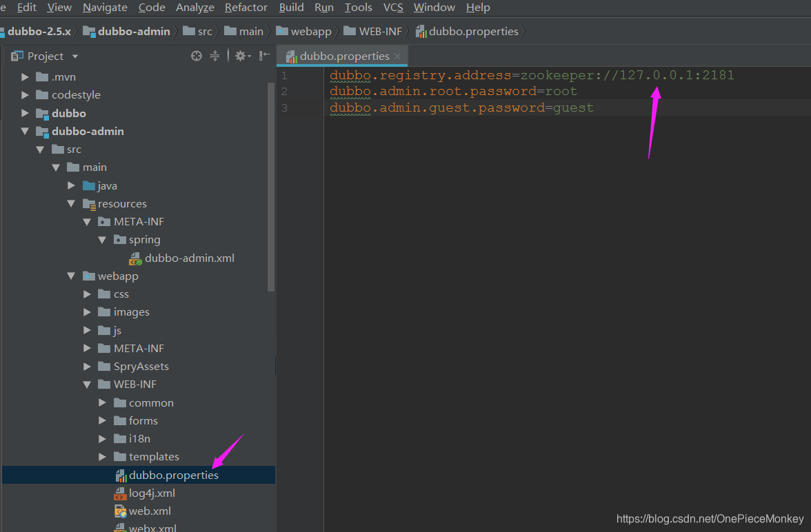
Task: Collapse the resources folder
Action: (x=72, y=204)
